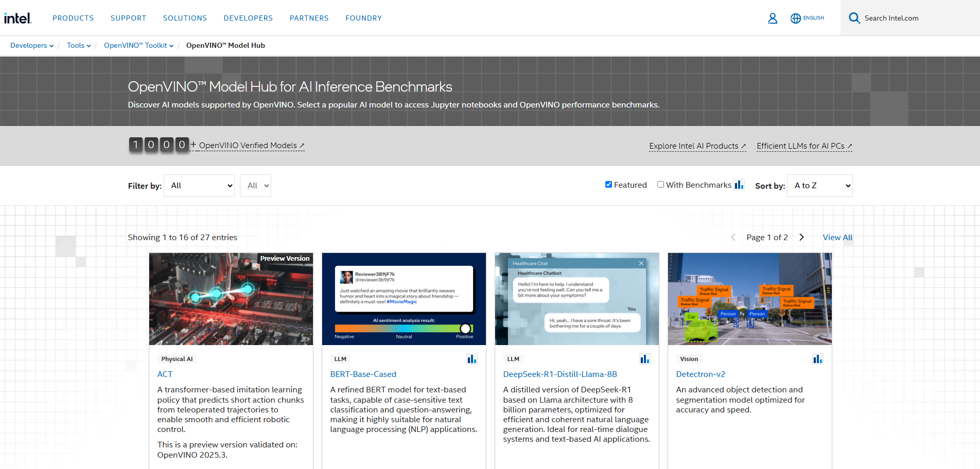
Task: Toggle the Featured checkbox
Action: 608,185
